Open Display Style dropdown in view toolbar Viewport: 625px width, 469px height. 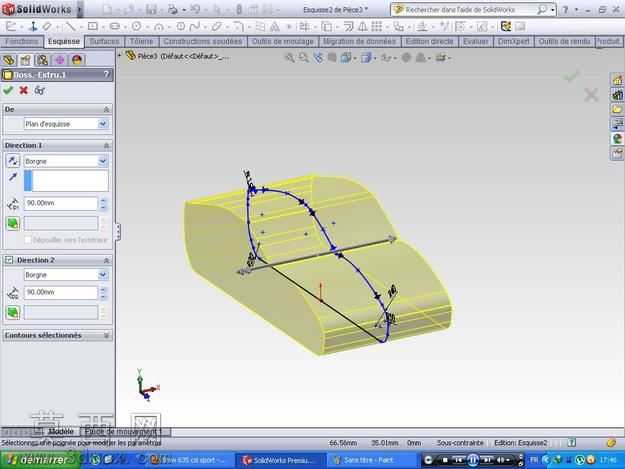pos(375,58)
